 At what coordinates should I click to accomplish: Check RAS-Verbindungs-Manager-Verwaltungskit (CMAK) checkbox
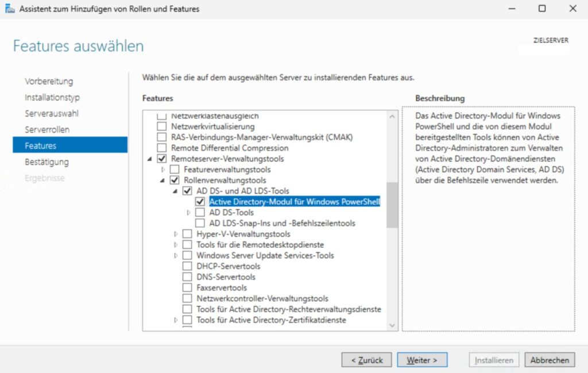(161, 137)
